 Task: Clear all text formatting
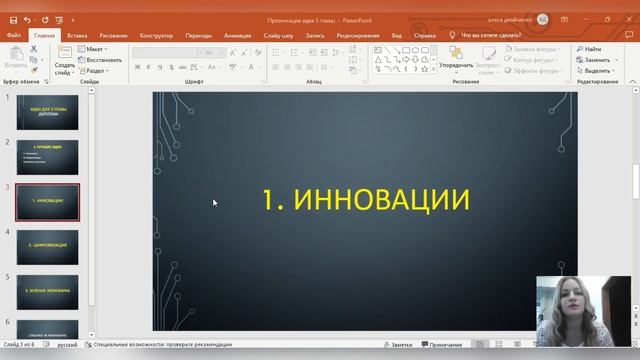tap(258, 53)
